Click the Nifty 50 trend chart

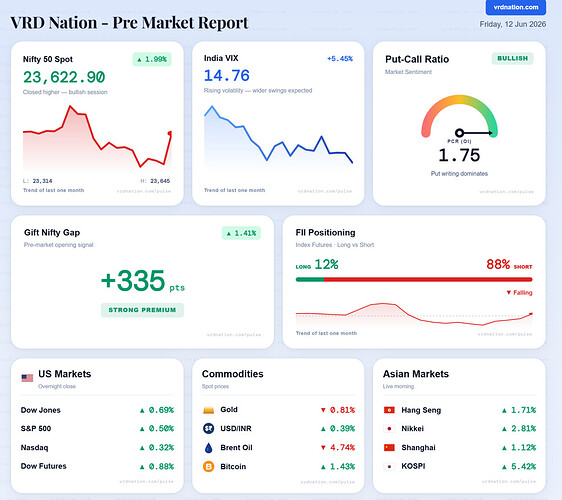pyautogui.click(x=97, y=138)
